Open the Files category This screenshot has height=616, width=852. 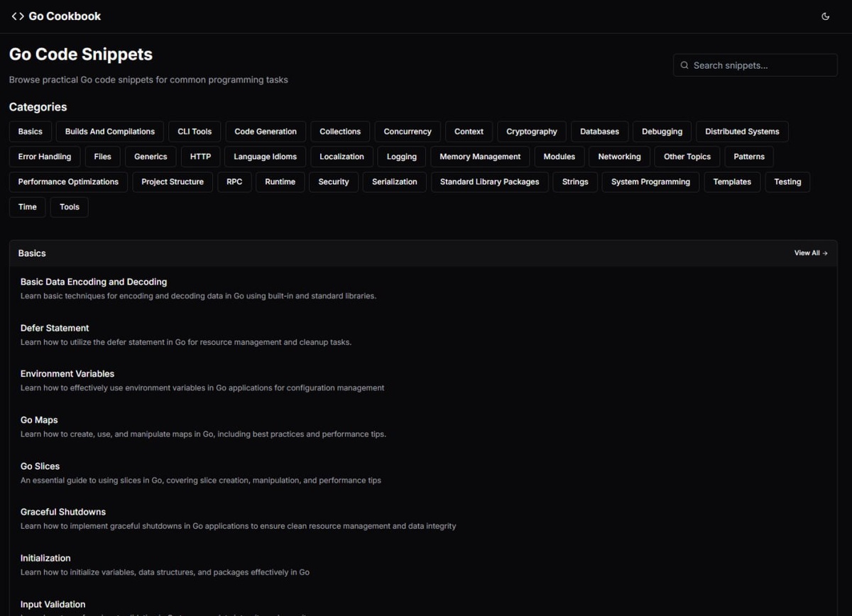click(x=102, y=157)
